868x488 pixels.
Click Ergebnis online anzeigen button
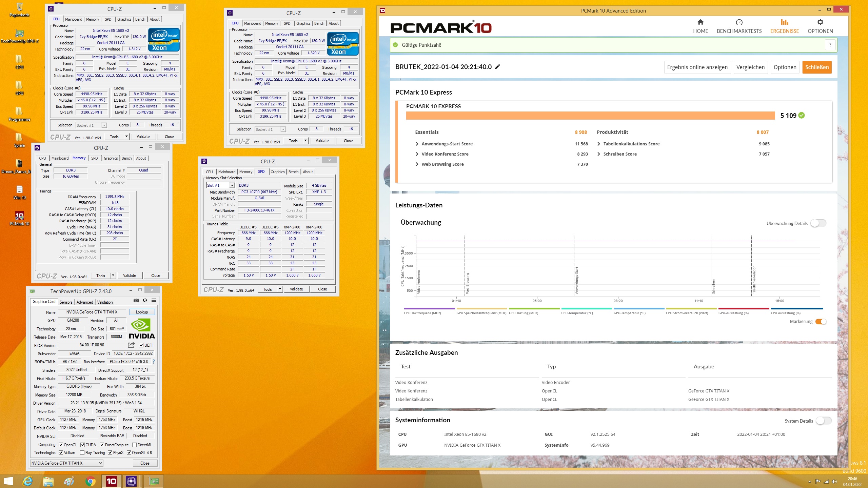coord(697,67)
